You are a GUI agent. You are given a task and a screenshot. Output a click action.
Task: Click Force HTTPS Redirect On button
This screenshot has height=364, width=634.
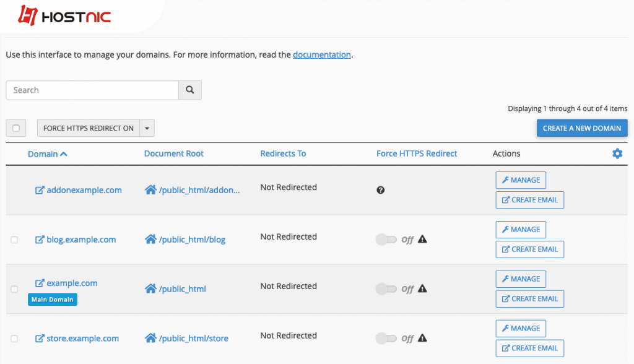[89, 128]
